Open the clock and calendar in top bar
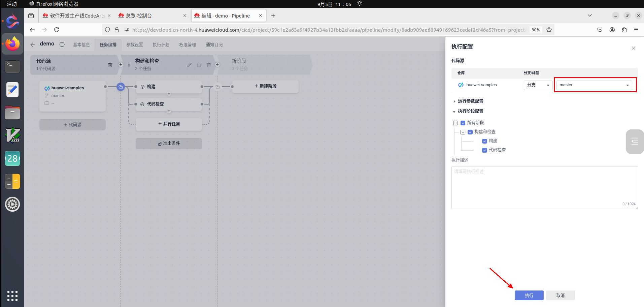Screen dimensions: 644x307 334,4
